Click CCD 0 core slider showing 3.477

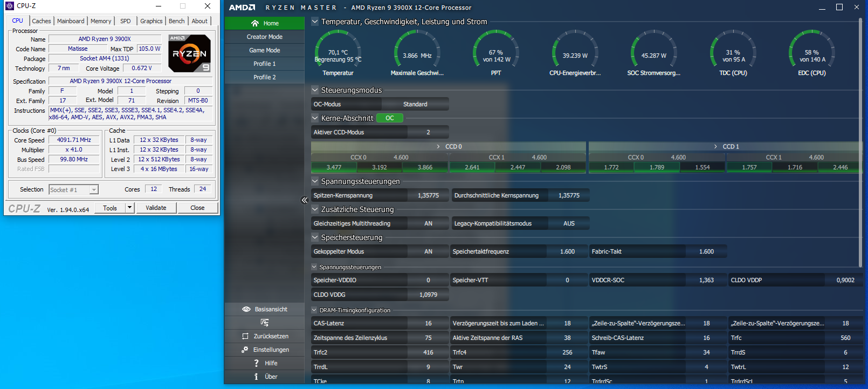pos(334,167)
